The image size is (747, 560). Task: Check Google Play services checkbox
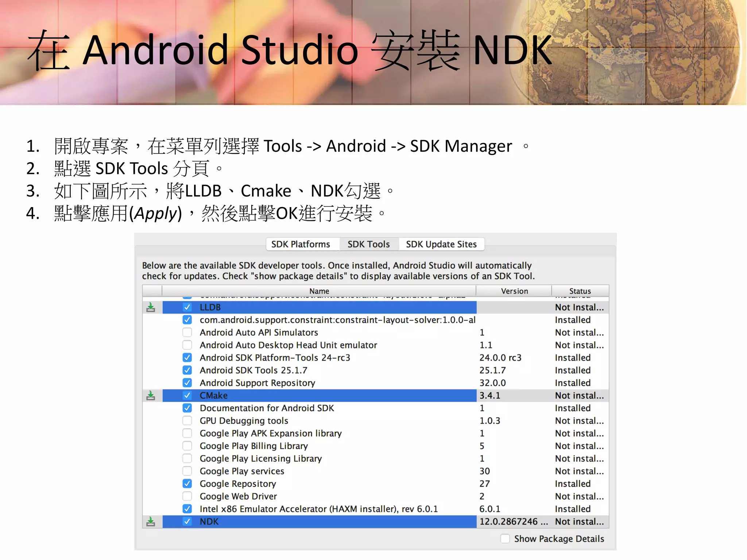[187, 471]
